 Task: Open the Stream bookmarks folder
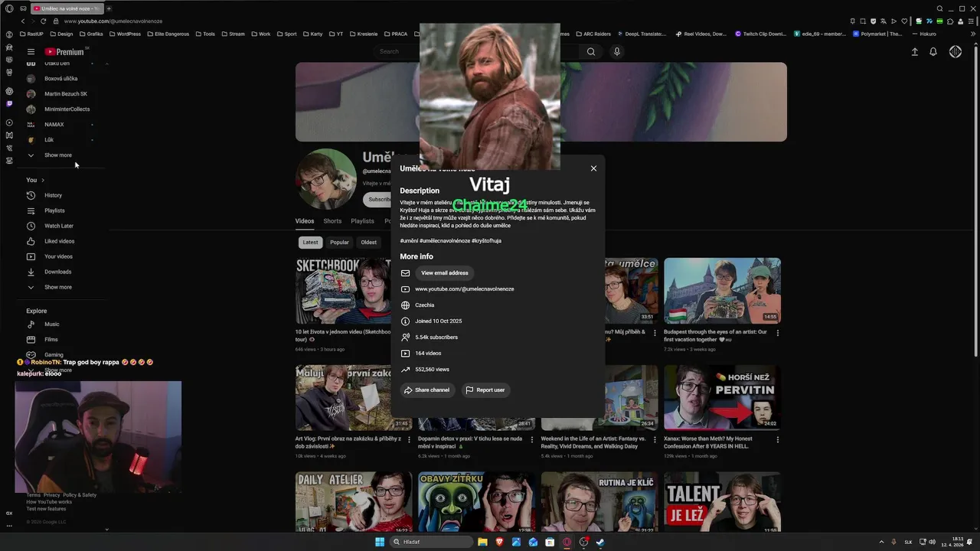232,34
